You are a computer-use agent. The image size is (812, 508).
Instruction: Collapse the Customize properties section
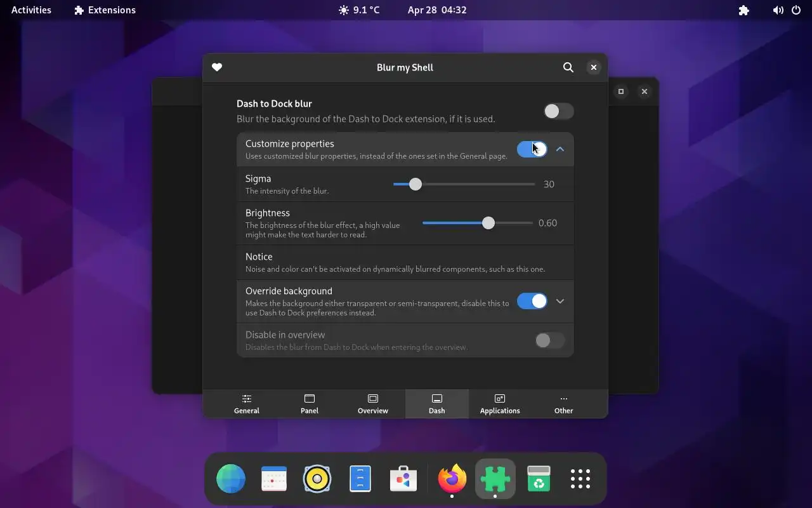[560, 149]
